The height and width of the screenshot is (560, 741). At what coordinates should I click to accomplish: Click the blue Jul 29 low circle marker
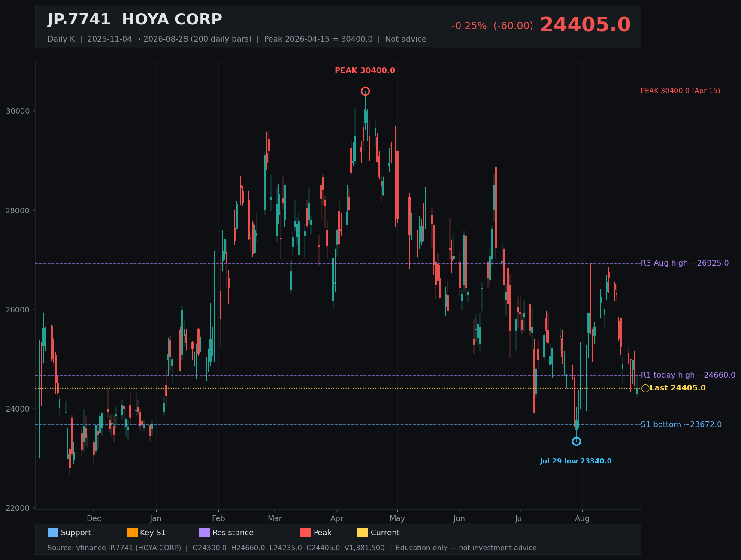click(576, 441)
